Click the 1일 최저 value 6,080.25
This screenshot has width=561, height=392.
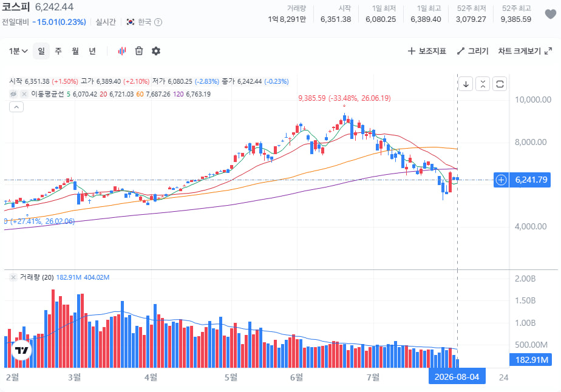tap(381, 19)
